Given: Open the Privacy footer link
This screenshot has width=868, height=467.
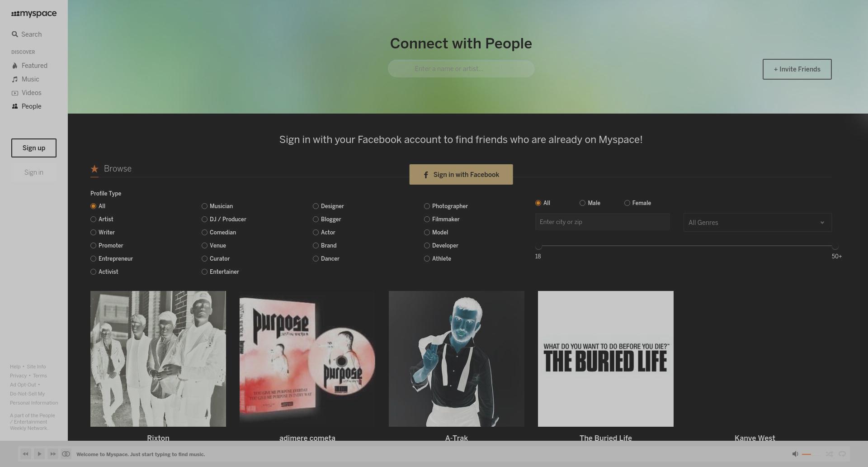Looking at the screenshot, I should coord(18,376).
